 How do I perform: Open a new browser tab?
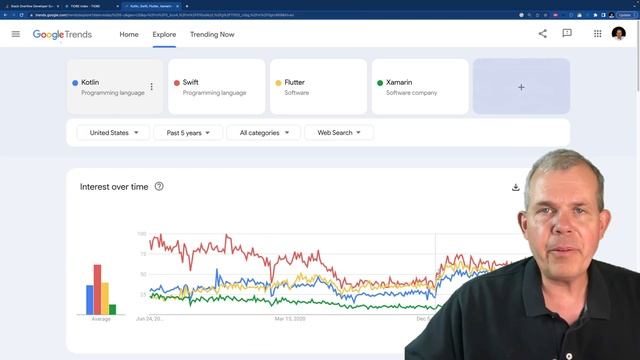click(187, 6)
